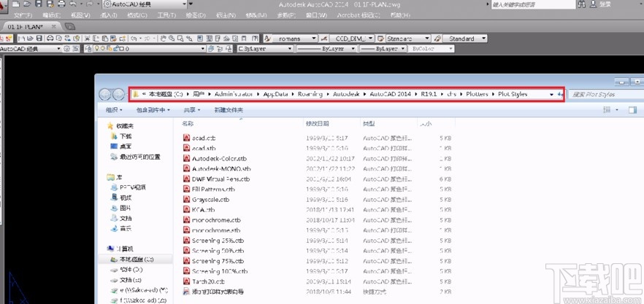Click the AutoCAD keyword search field
Viewport: 644px width, 304px height.
[534, 4]
